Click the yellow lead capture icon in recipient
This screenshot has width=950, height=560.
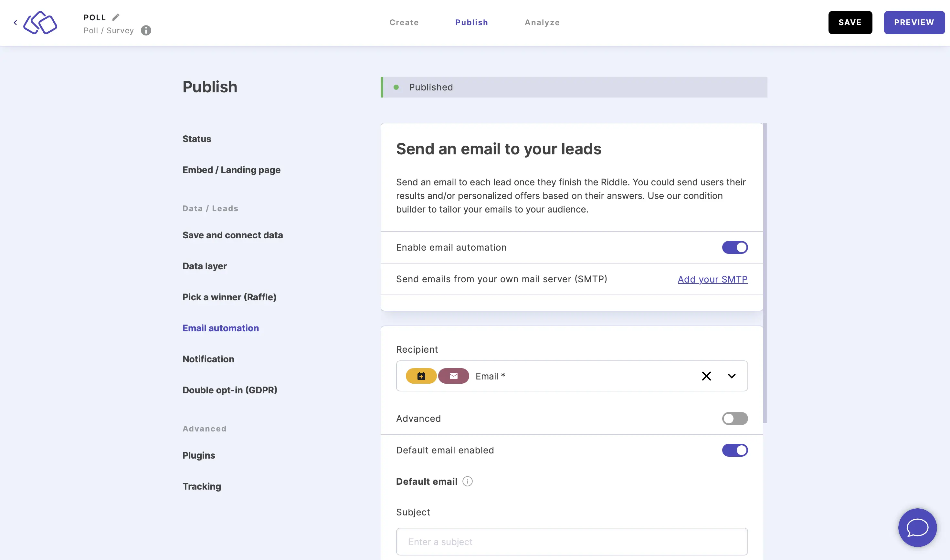click(x=421, y=375)
